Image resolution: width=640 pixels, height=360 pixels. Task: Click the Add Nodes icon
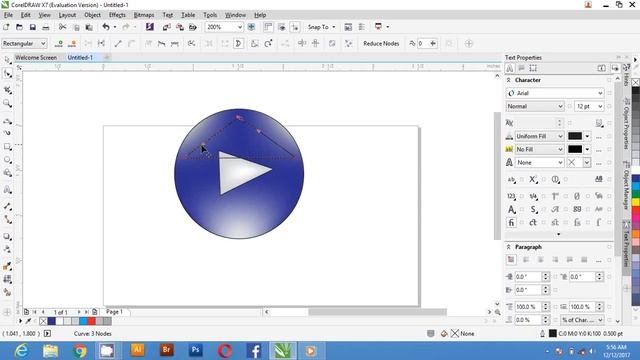pos(59,43)
